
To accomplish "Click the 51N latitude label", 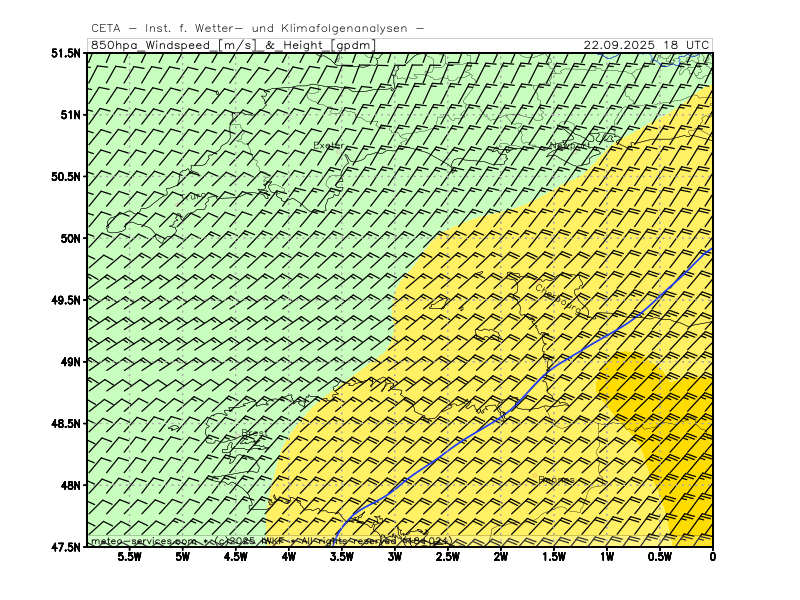I will (x=70, y=115).
